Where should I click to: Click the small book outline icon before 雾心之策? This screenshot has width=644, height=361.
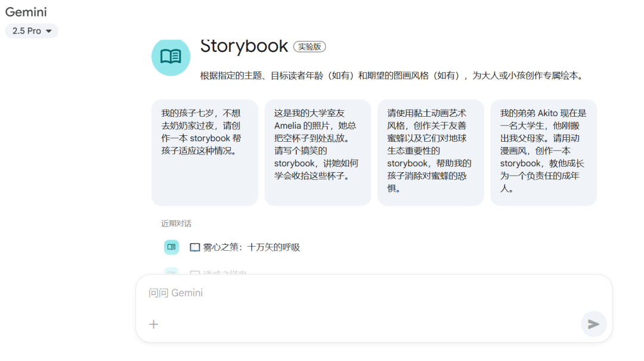coord(194,247)
